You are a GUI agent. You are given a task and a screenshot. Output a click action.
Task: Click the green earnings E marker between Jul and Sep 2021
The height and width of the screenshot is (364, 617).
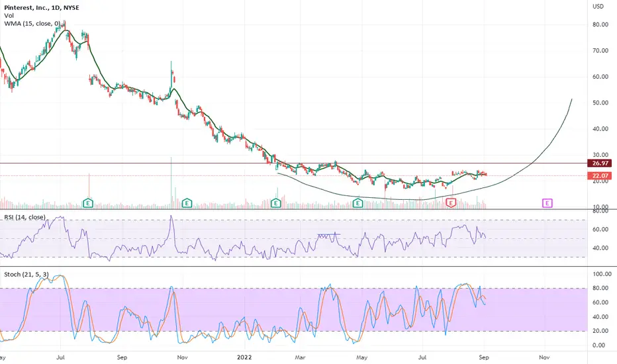click(88, 203)
